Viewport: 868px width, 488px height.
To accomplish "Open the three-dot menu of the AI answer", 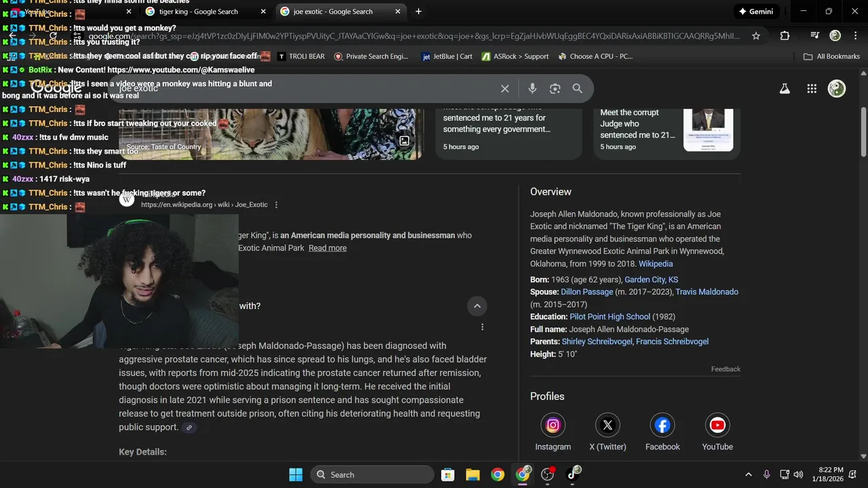I will [x=483, y=327].
